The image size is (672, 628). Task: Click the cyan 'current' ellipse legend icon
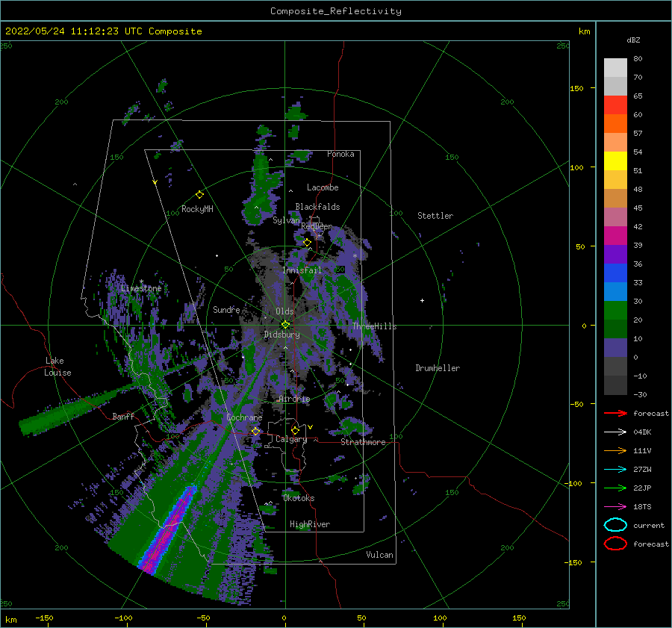(x=615, y=525)
